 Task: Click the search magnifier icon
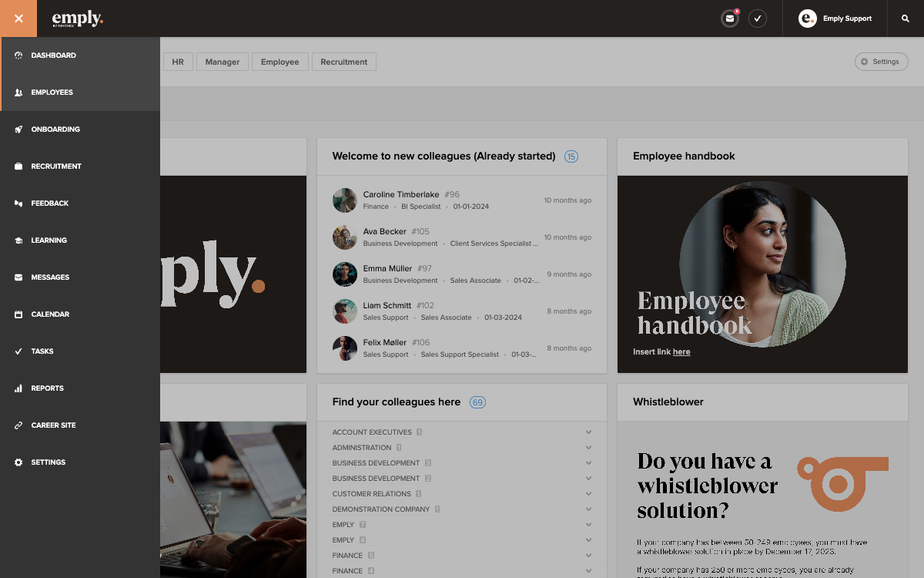tap(906, 18)
